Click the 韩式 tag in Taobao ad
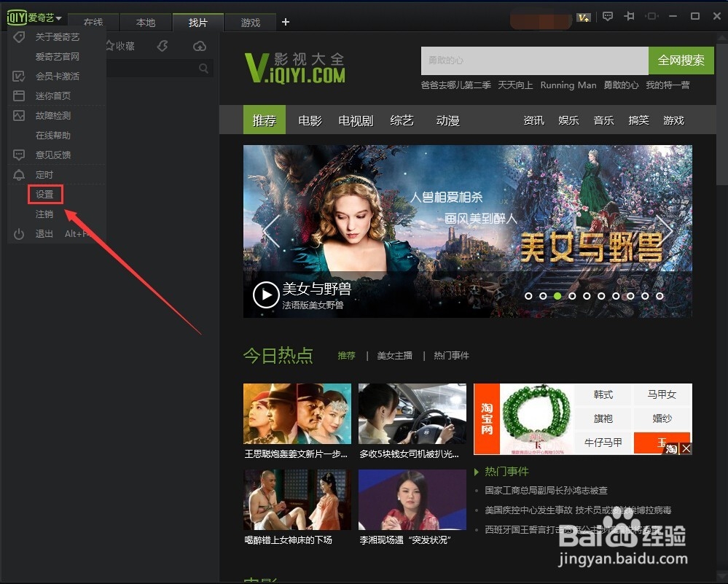The image size is (728, 584). [603, 394]
